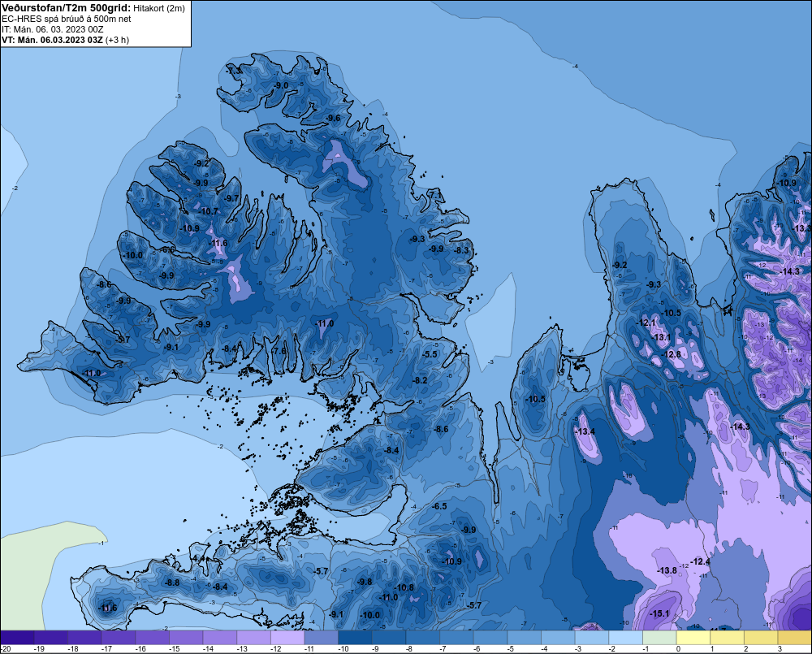Click the -9.7 temperature value on the map

tap(232, 198)
